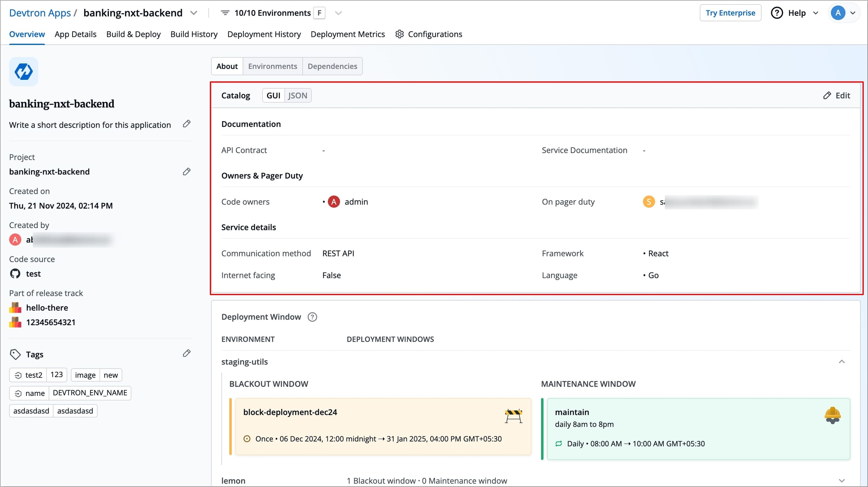This screenshot has height=487, width=868.
Task: Click the banking-nxt-backend app logo icon
Action: (x=24, y=72)
